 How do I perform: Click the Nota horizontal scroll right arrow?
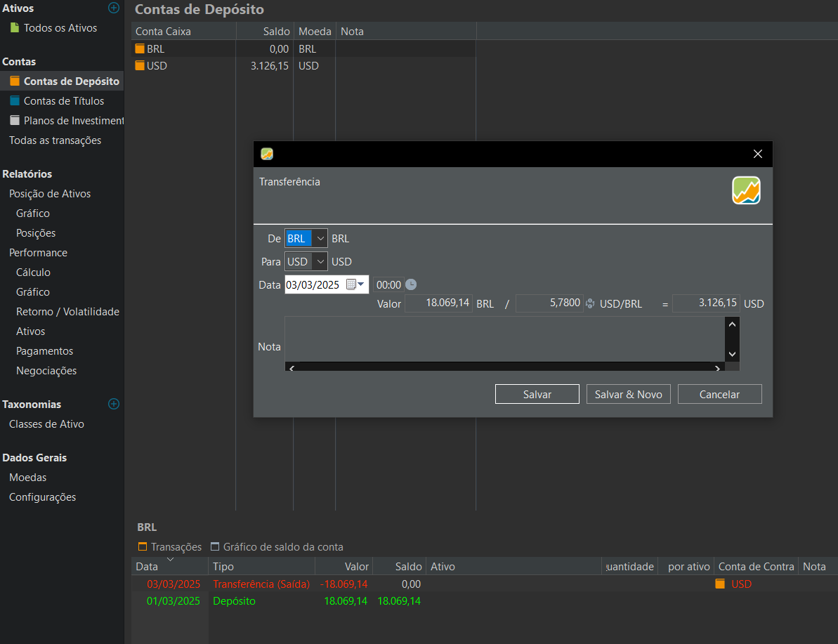717,368
